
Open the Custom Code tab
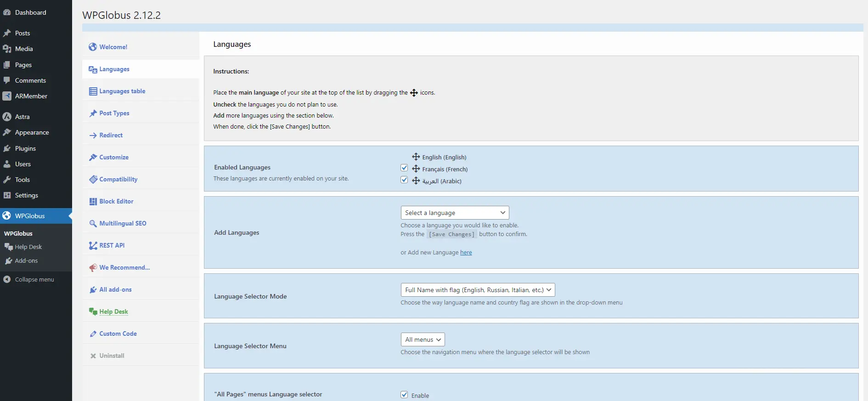[141, 333]
